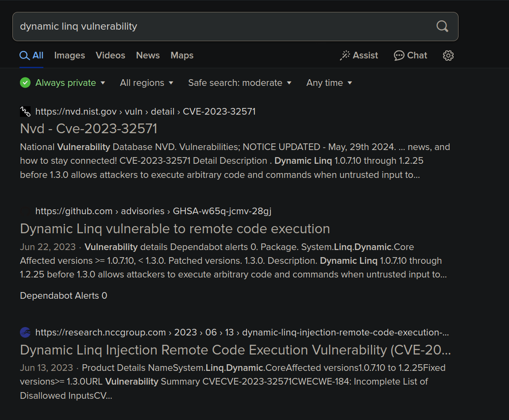
Task: Expand the Always private dropdown
Action: (x=103, y=83)
